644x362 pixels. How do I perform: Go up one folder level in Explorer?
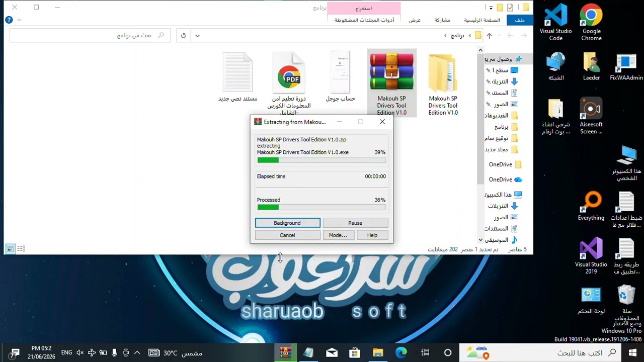point(489,35)
